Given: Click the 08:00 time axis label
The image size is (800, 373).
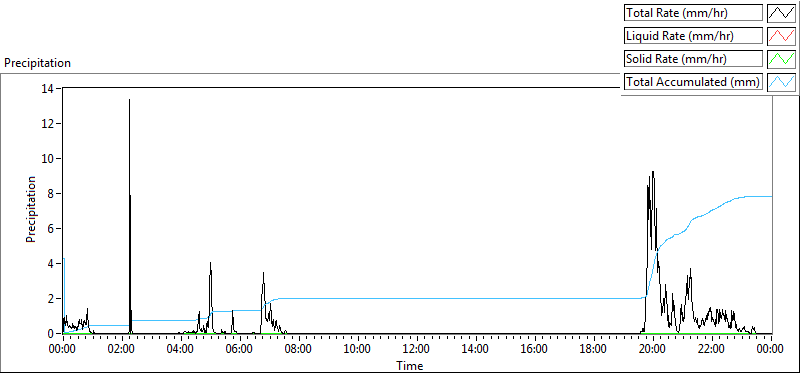Looking at the screenshot, I should [299, 349].
